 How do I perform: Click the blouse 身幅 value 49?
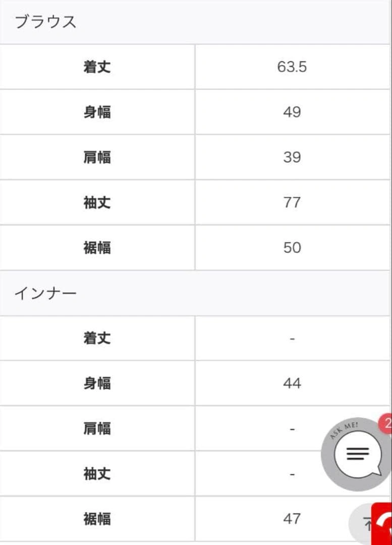[x=292, y=112]
